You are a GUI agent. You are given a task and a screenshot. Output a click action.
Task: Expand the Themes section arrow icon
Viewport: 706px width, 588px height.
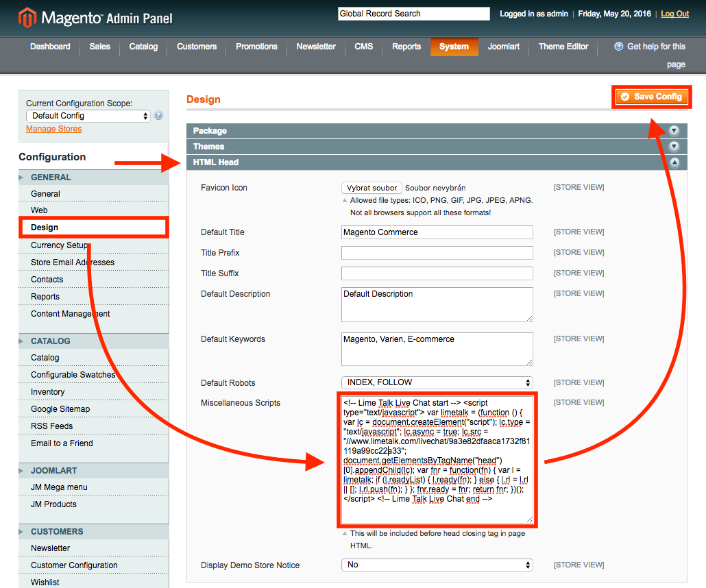click(674, 147)
